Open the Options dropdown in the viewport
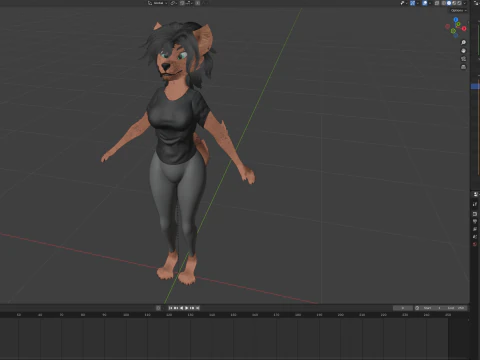The image size is (480, 360). [x=459, y=10]
